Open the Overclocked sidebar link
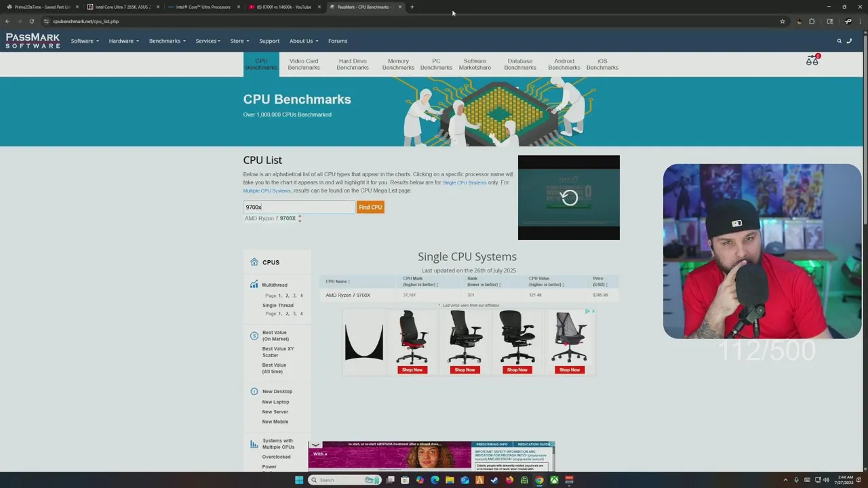The height and width of the screenshot is (488, 868). (x=276, y=456)
